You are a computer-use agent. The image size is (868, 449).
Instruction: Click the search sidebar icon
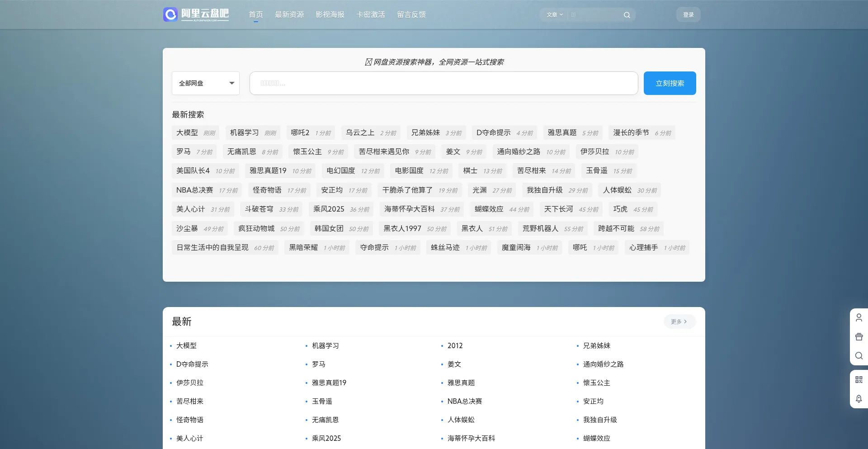[859, 356]
